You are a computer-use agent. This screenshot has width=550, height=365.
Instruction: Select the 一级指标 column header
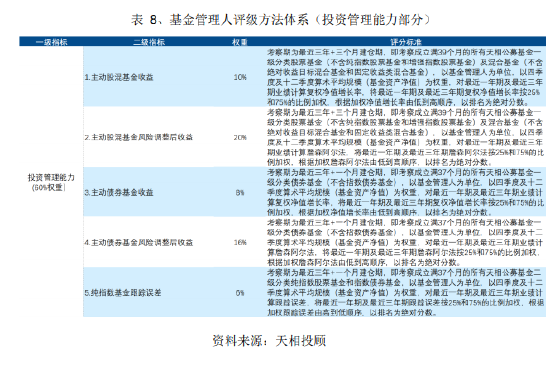pyautogui.click(x=51, y=42)
